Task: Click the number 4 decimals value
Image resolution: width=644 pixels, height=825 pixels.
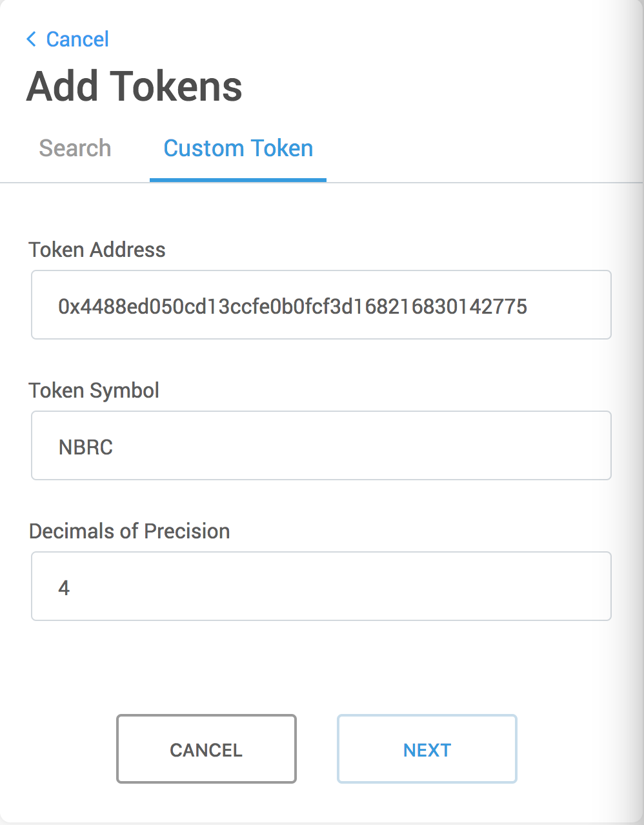Action: [64, 587]
